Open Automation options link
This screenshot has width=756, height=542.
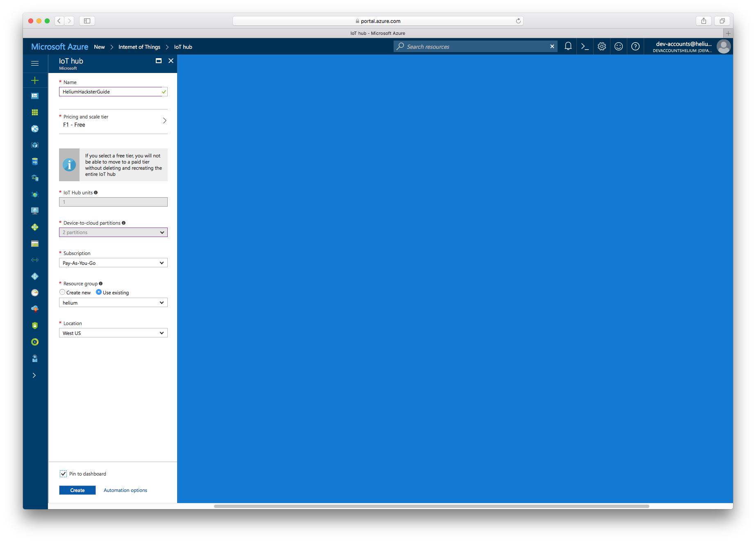(125, 490)
